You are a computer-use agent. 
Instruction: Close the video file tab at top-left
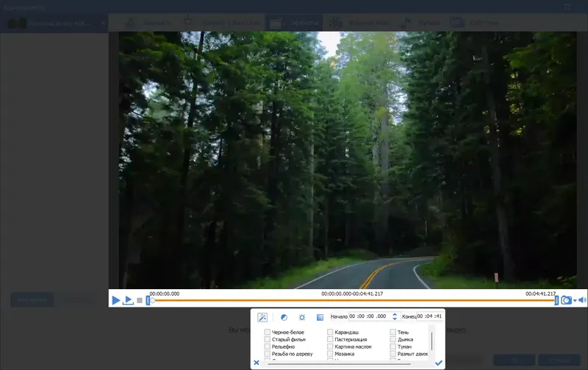pos(103,24)
